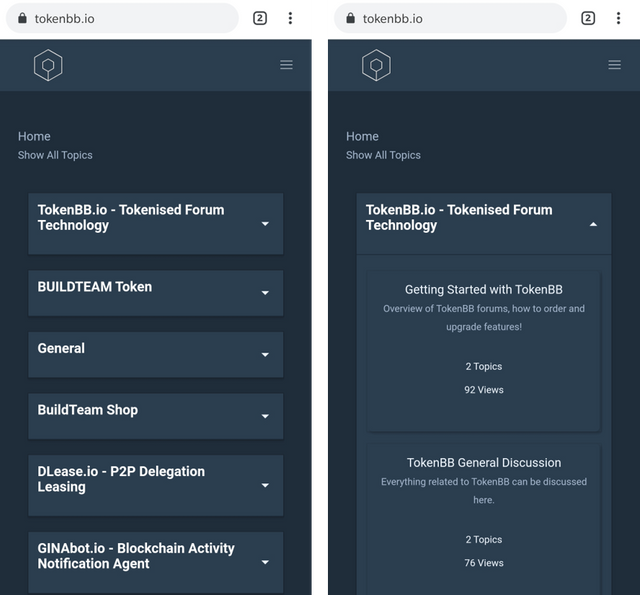Open TokenBB General Discussion forum
The height and width of the screenshot is (595, 640).
click(484, 462)
